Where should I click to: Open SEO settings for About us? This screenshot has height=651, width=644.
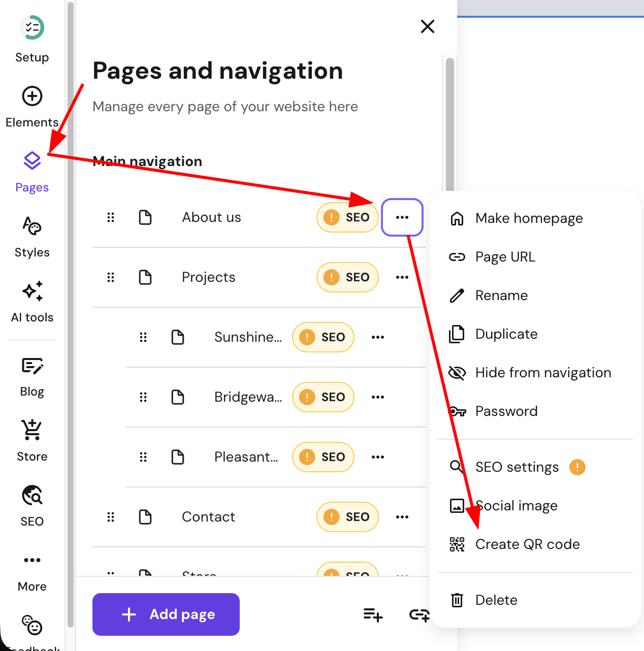[x=517, y=467]
